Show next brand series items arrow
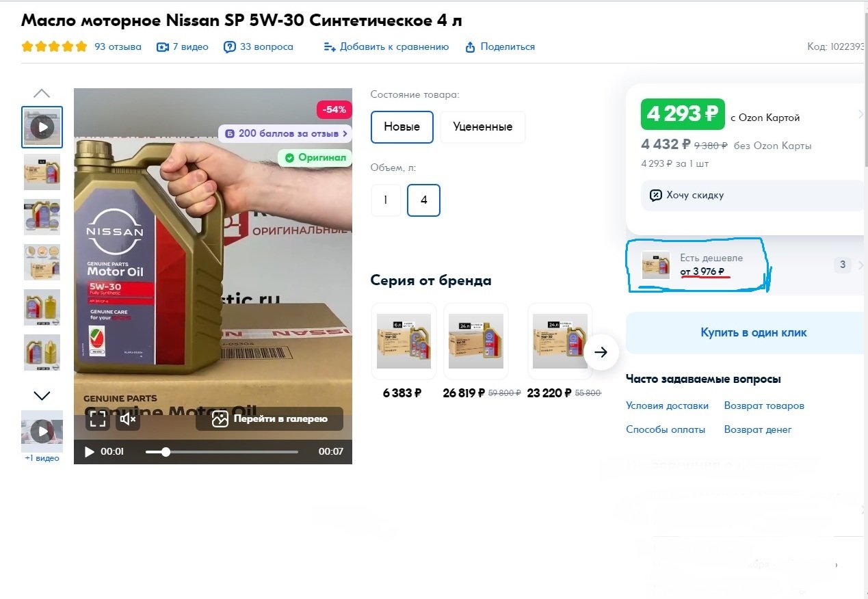This screenshot has height=599, width=868. (x=601, y=352)
